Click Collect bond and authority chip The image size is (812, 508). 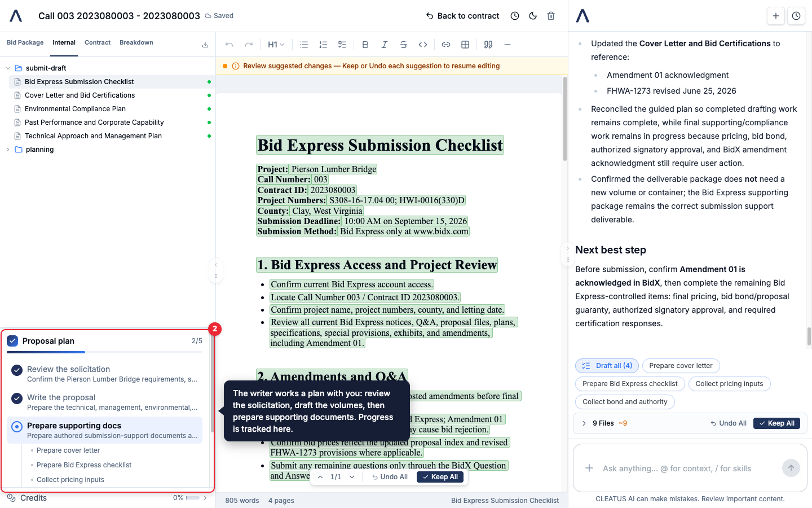tap(625, 402)
